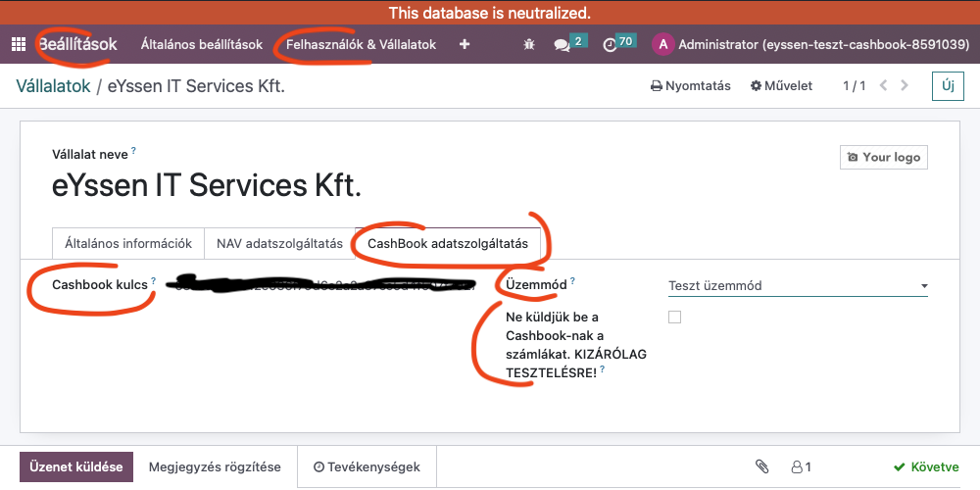Open the apps grid menu icon
980x490 pixels.
click(x=19, y=44)
